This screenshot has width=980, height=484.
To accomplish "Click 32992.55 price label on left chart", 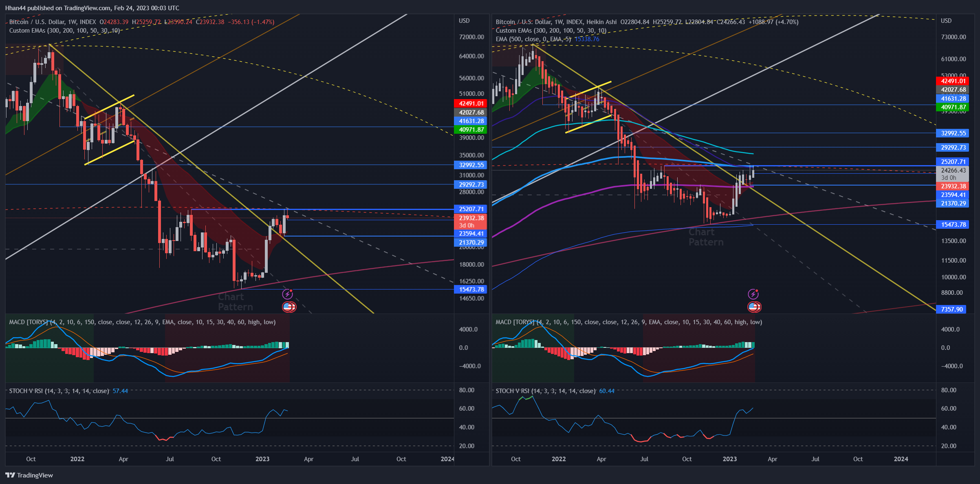I will pos(470,165).
